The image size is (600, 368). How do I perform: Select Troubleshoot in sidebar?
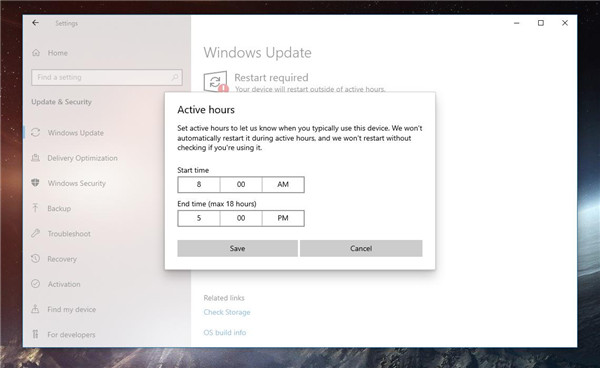tap(69, 234)
